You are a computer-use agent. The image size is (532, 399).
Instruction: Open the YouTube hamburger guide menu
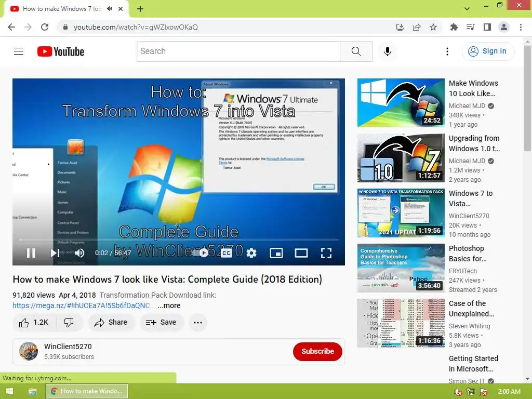tap(19, 51)
